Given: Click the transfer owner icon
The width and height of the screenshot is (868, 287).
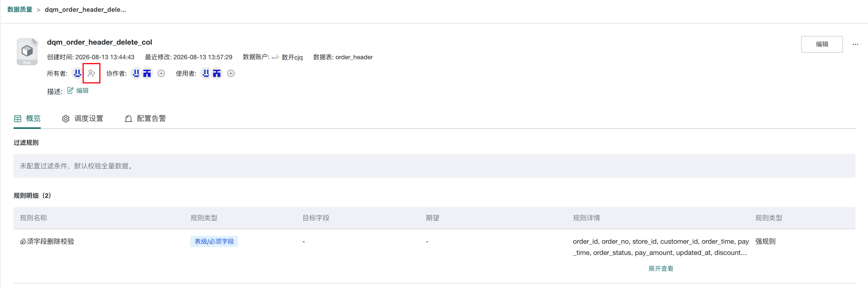Looking at the screenshot, I should tap(91, 73).
